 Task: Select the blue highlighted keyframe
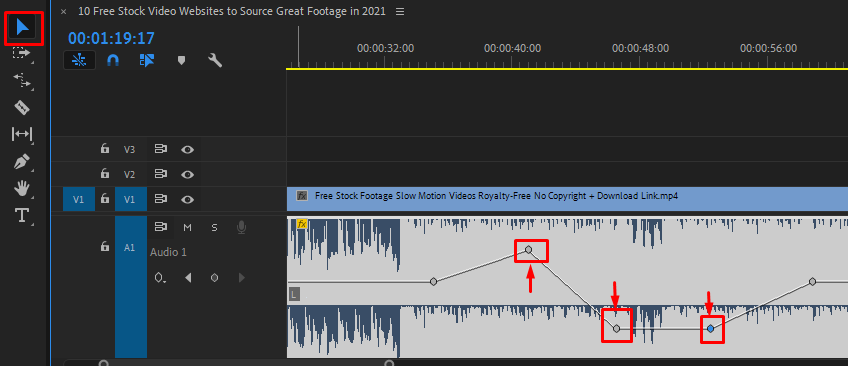click(711, 328)
